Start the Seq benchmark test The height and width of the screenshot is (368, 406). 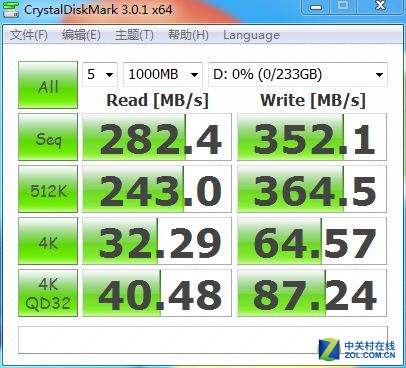pyautogui.click(x=48, y=137)
